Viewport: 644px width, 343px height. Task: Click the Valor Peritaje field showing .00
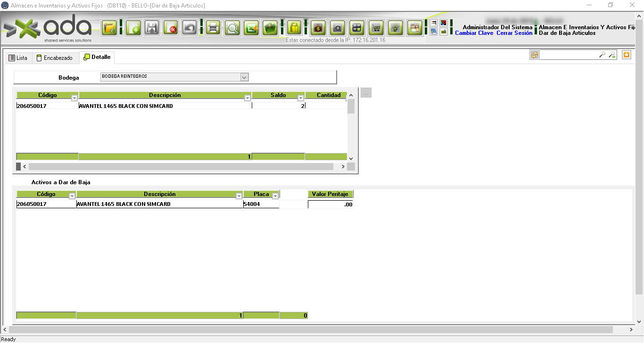point(330,204)
